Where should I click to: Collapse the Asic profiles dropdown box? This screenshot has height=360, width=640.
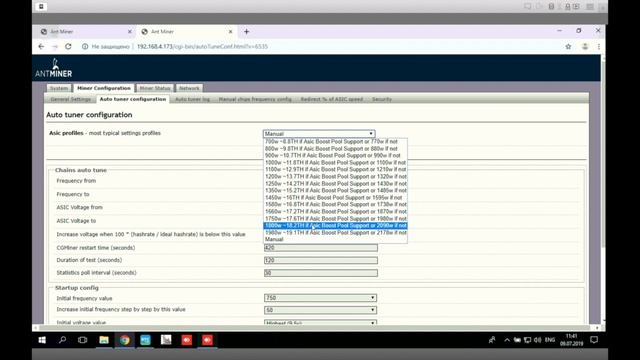click(319, 133)
